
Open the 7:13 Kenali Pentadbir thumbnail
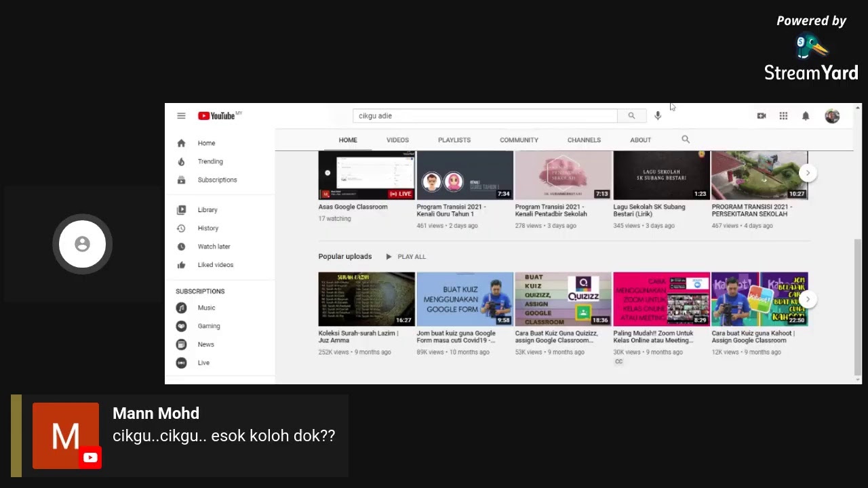(564, 175)
